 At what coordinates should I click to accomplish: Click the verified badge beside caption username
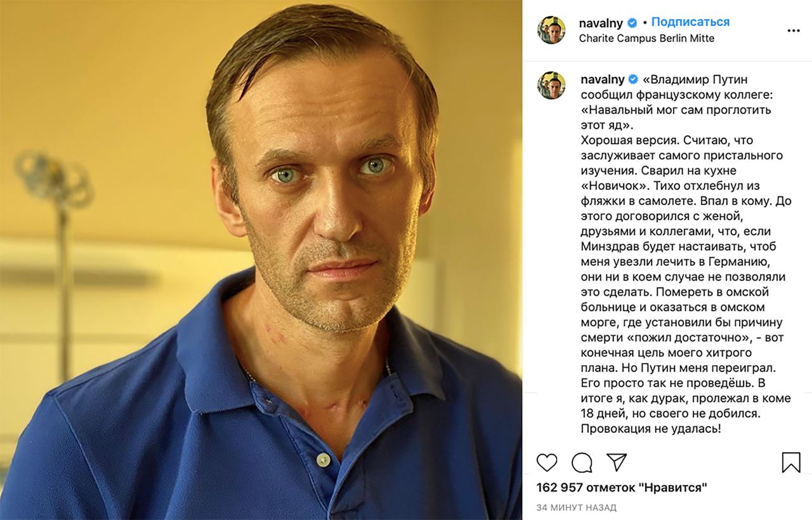coord(633,80)
